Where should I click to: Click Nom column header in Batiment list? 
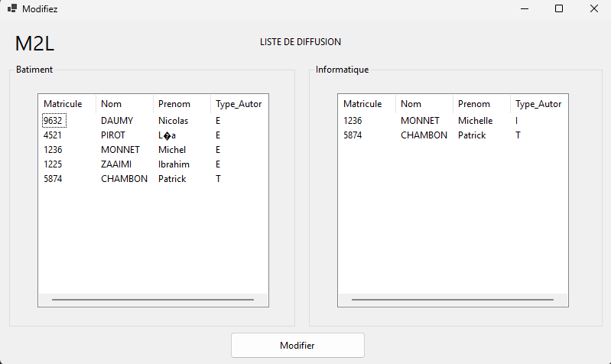click(x=125, y=104)
